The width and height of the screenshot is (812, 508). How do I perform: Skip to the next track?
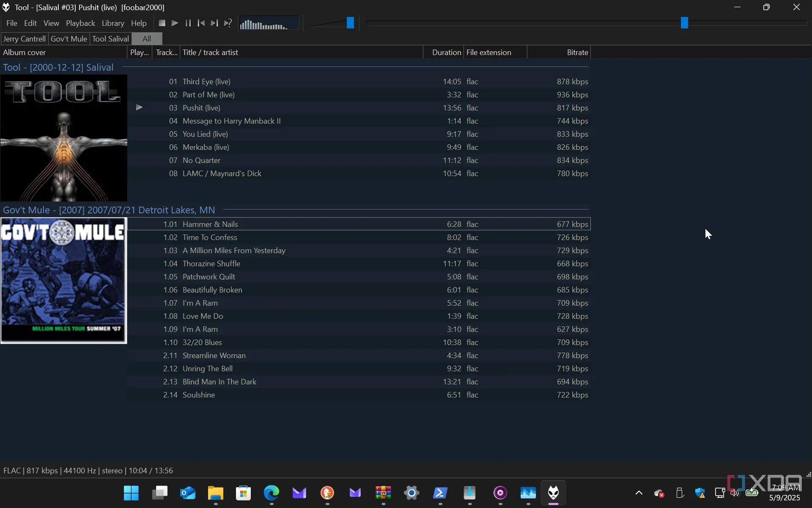214,23
